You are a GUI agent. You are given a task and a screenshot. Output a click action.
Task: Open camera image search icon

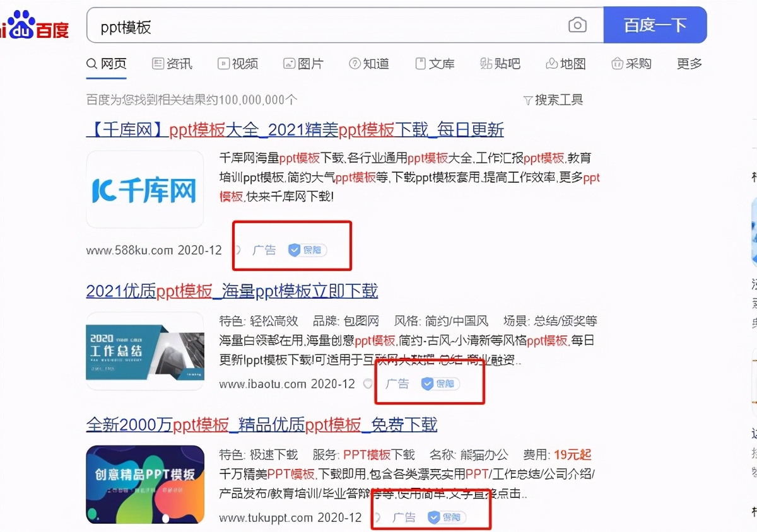click(577, 25)
